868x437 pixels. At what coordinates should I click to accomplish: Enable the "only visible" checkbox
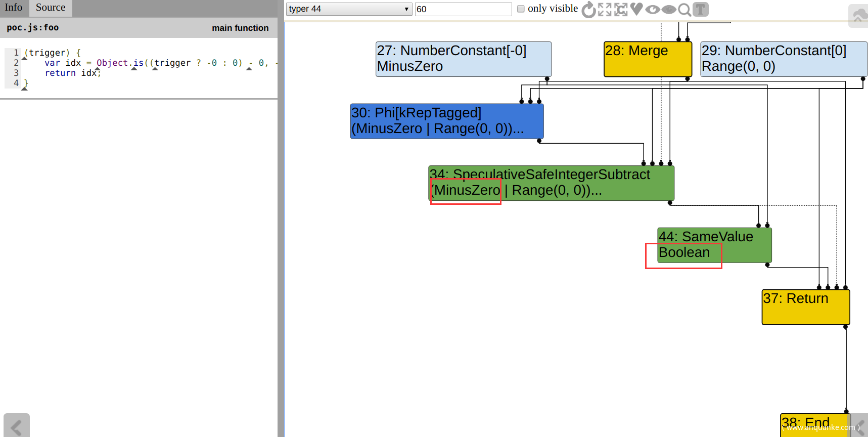(521, 9)
